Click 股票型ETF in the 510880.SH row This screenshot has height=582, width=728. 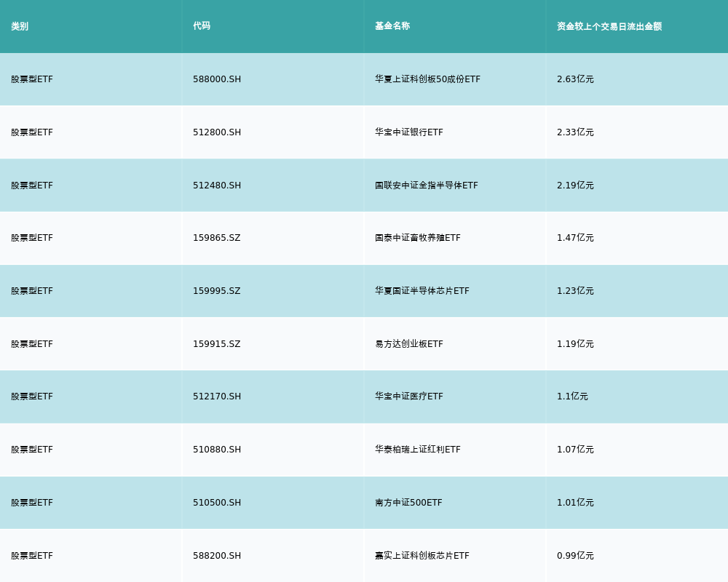32,450
